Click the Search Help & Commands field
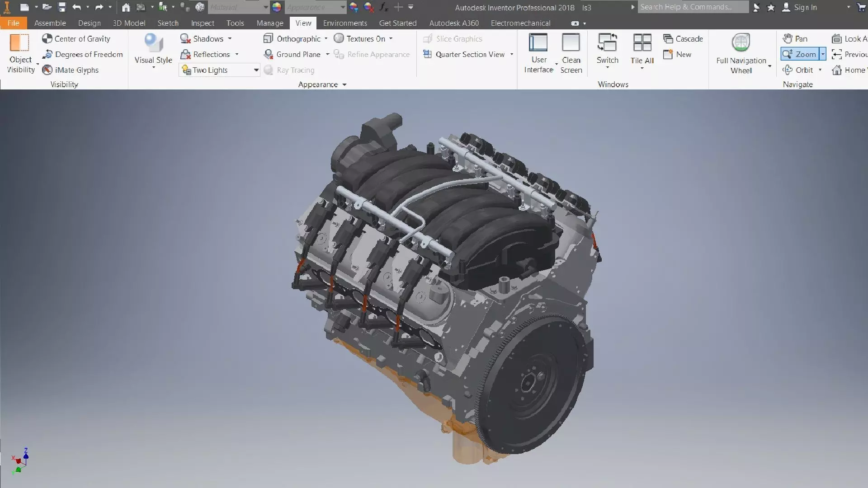Viewport: 868px width, 488px height. pyautogui.click(x=693, y=7)
